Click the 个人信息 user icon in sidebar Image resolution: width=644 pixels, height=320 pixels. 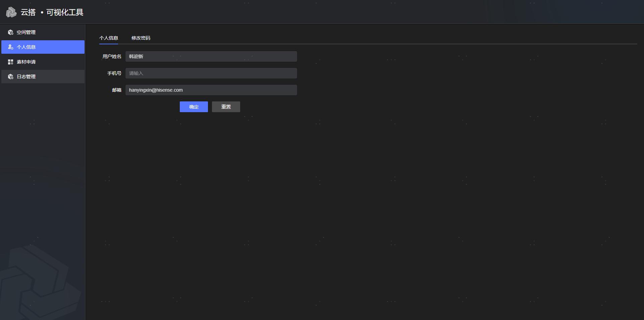(10, 47)
